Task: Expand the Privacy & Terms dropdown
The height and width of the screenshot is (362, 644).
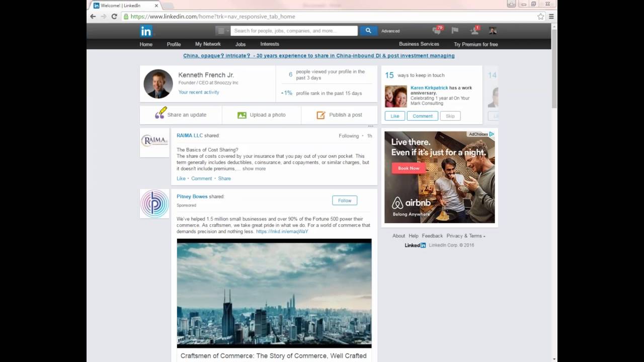Action: 466,236
